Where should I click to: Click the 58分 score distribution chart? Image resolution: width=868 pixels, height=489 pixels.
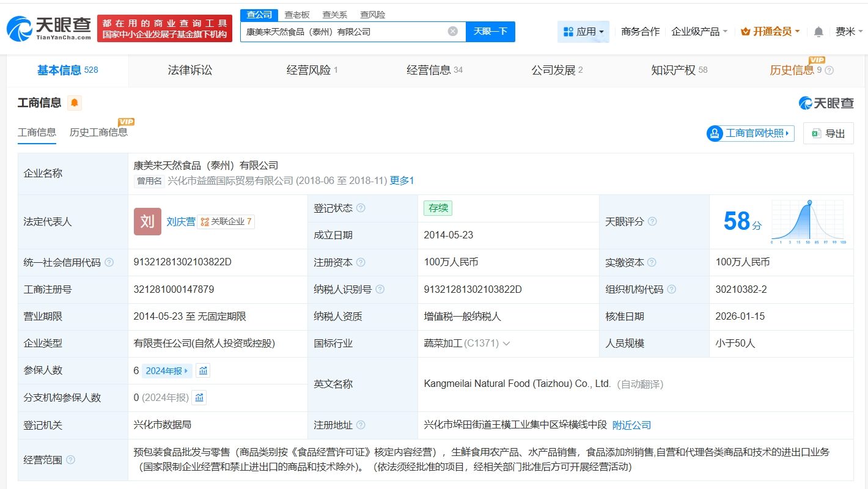click(808, 221)
